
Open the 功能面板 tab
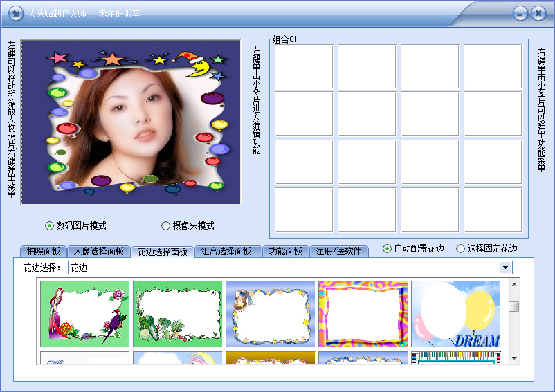[x=285, y=252]
